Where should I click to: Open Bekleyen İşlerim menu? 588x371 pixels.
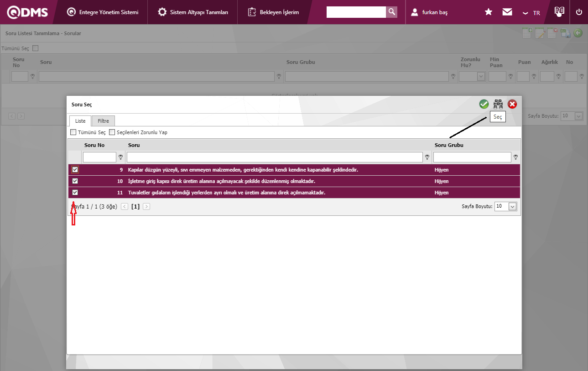tap(274, 12)
